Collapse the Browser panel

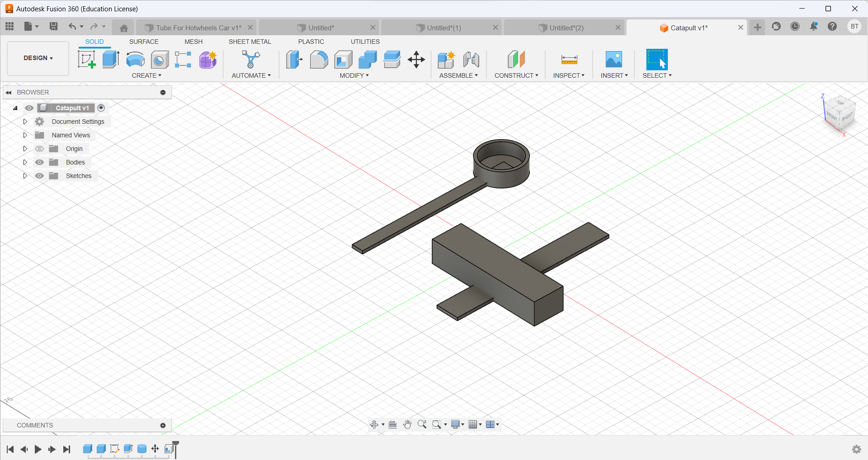click(x=9, y=92)
